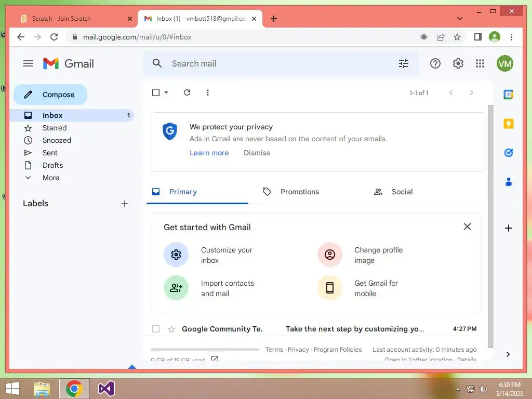Viewport: 532px width, 399px height.
Task: Share this page icon in address bar
Action: point(441,37)
